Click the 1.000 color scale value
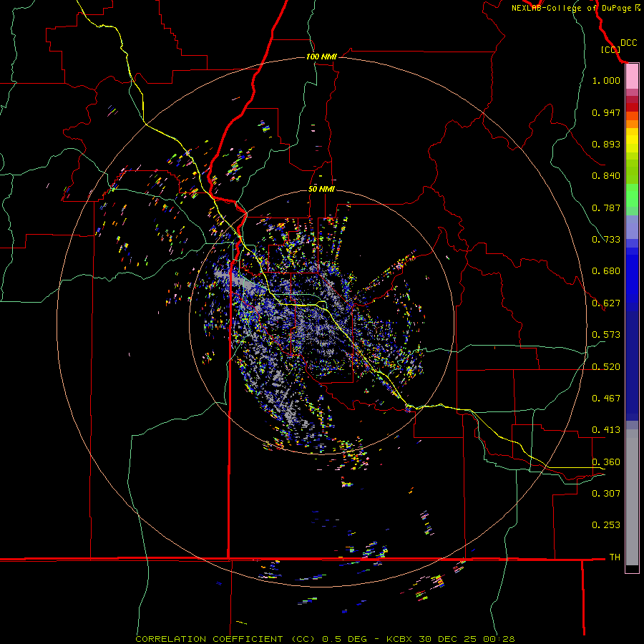644x644 pixels. [606, 80]
